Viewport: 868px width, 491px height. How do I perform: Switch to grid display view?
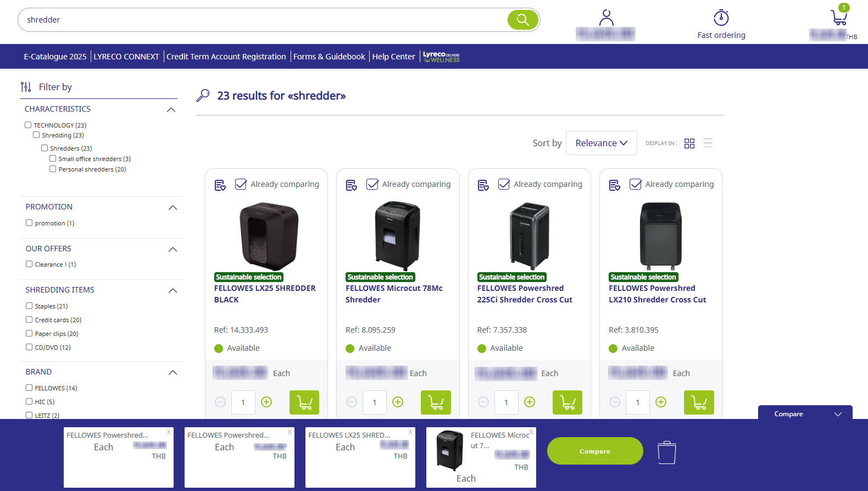coord(689,144)
